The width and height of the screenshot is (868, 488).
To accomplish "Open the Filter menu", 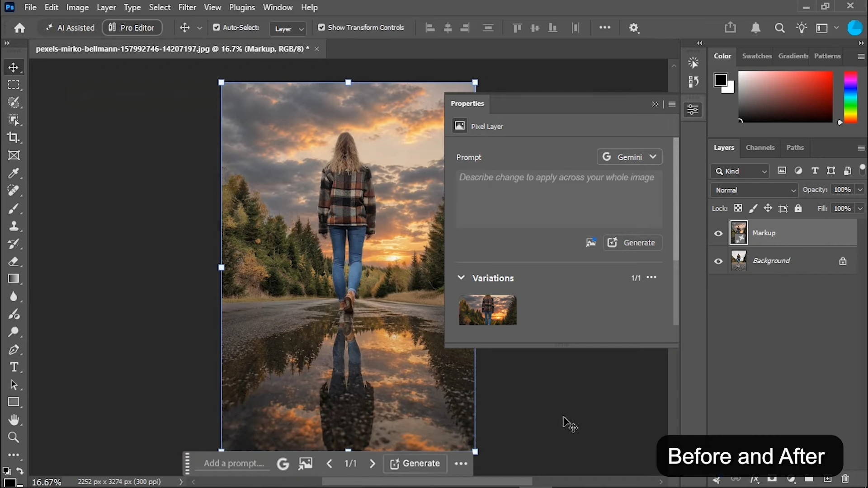I will [x=187, y=7].
